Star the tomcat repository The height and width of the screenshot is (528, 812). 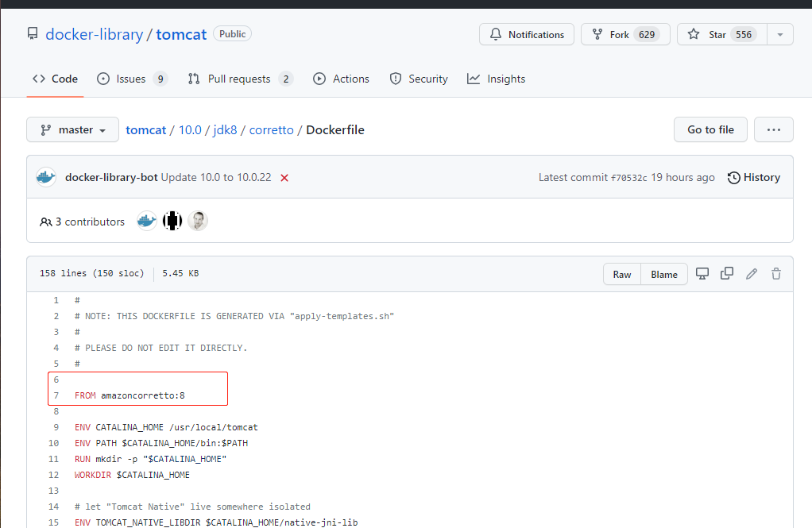tap(722, 35)
